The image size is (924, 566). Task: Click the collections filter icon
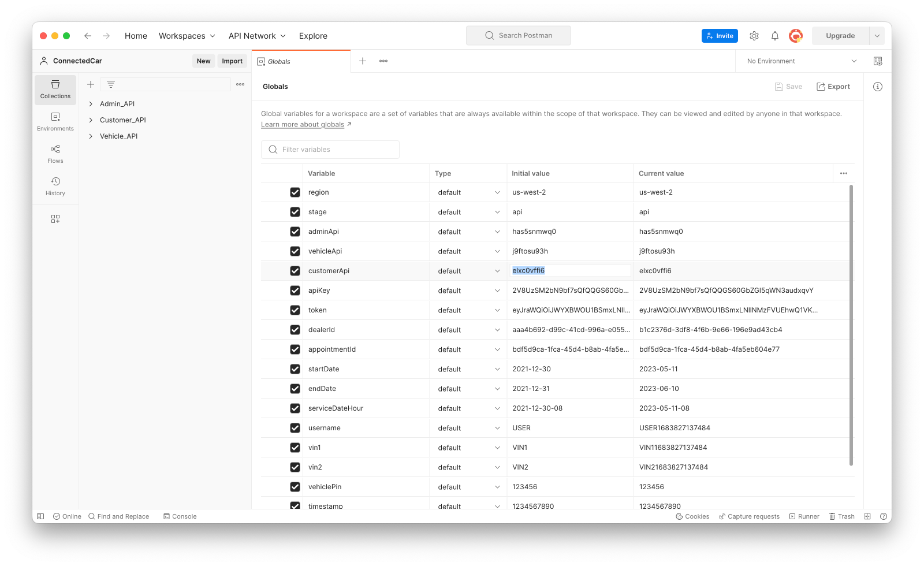(111, 84)
